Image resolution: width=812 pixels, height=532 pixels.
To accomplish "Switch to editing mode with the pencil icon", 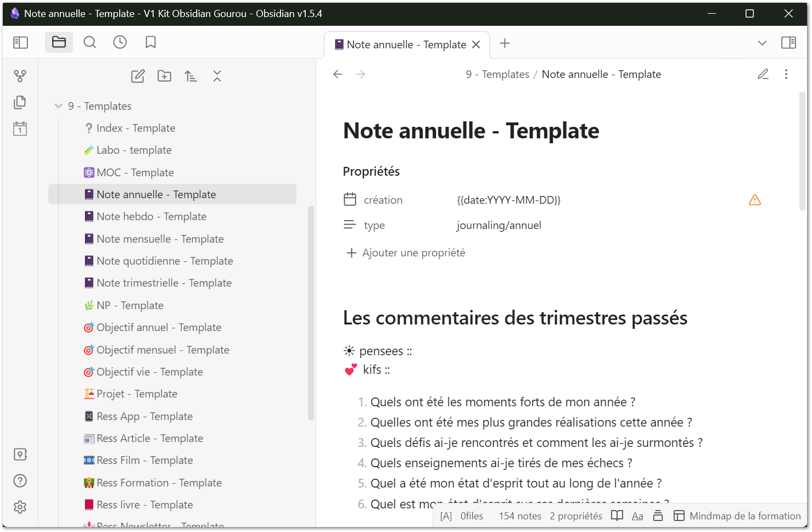I will [763, 74].
